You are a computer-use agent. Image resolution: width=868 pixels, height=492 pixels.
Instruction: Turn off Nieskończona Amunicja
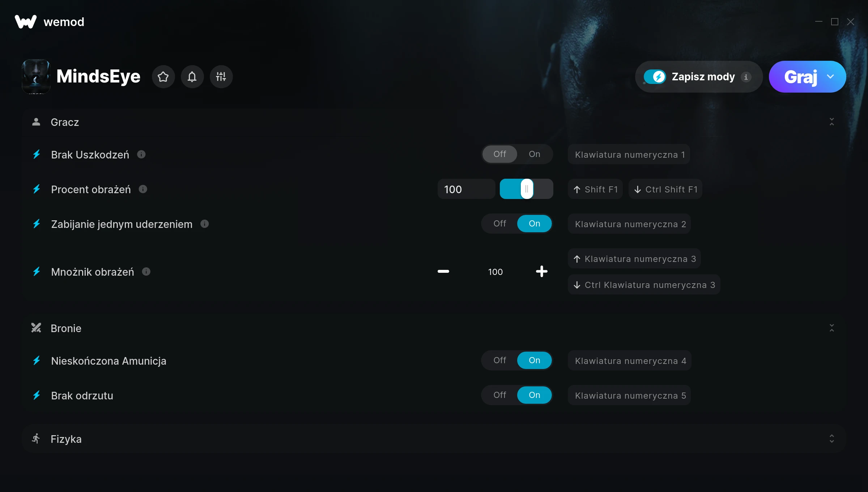click(499, 360)
